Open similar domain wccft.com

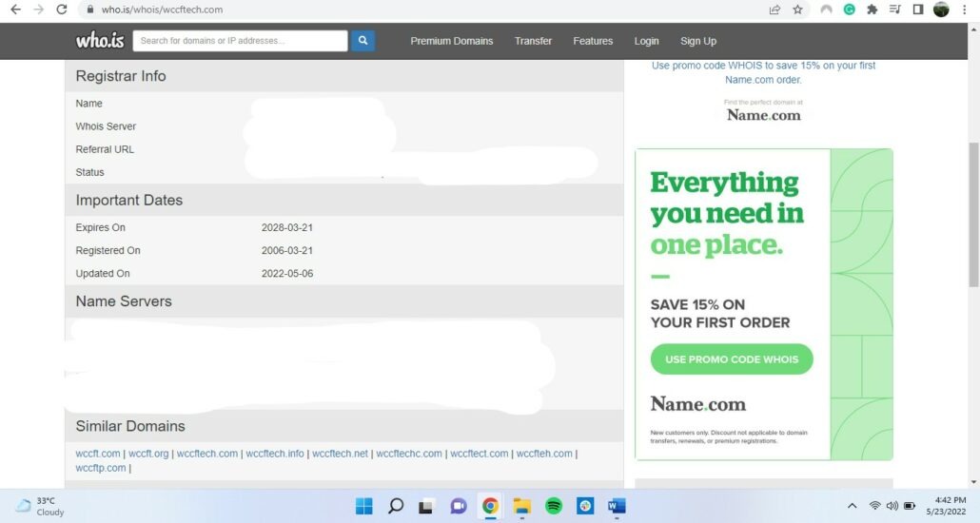tap(97, 454)
